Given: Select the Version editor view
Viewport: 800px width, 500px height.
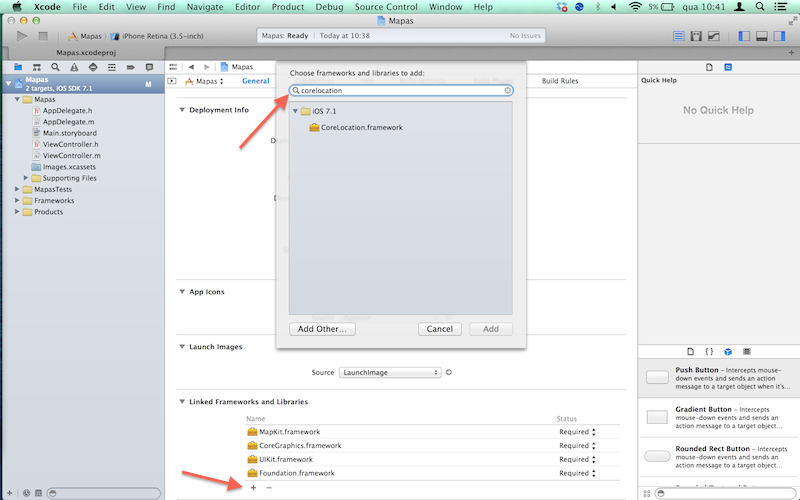Looking at the screenshot, I should (x=714, y=36).
